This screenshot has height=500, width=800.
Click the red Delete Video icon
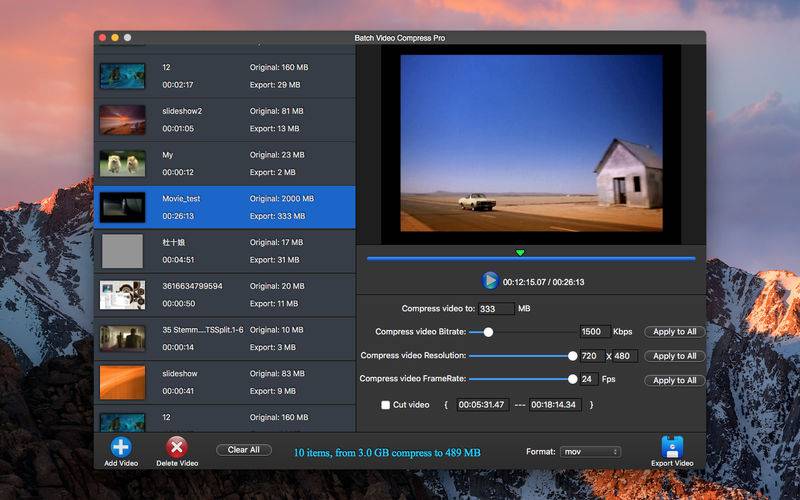(x=177, y=447)
